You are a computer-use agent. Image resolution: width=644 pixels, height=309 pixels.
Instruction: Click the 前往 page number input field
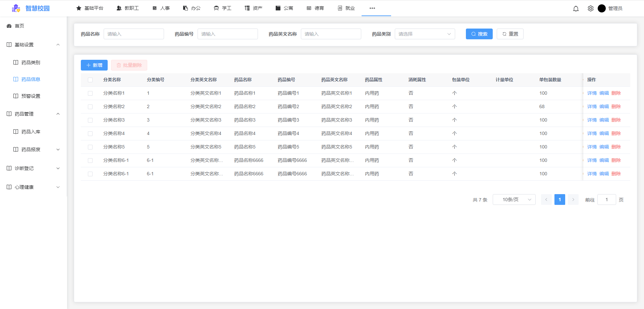click(606, 200)
